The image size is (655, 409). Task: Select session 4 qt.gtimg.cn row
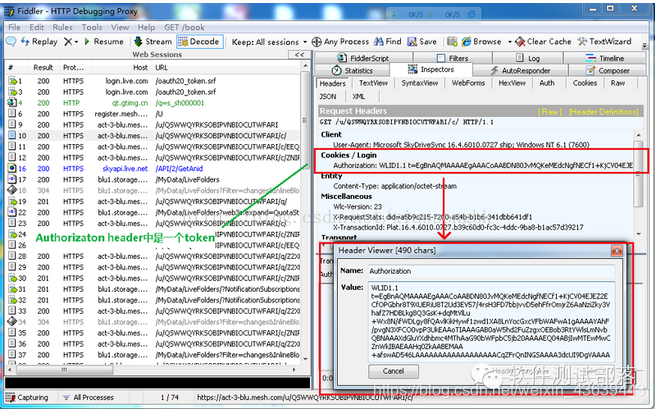(153, 103)
